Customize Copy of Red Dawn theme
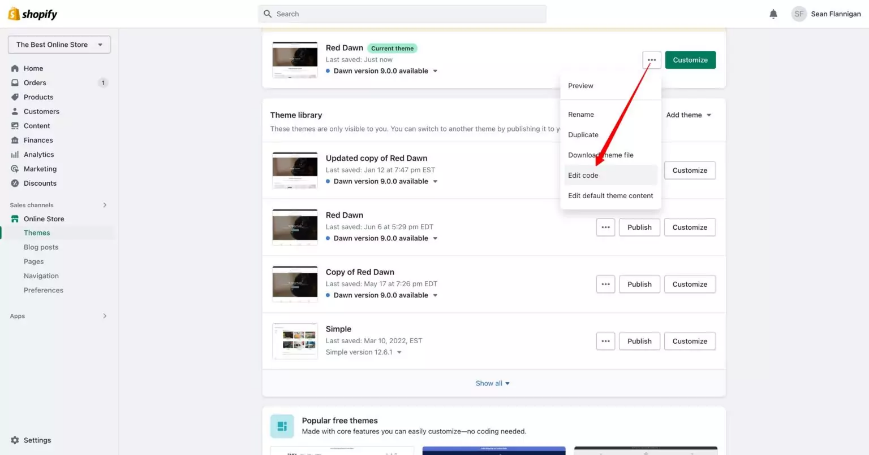The width and height of the screenshot is (869, 455). point(689,284)
